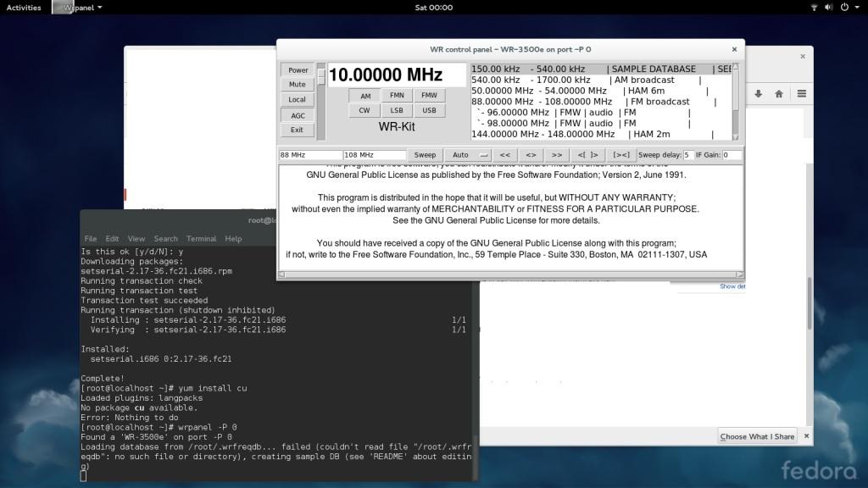Go to the browser home page icon
Viewport: 868px width, 488px height.
click(779, 94)
